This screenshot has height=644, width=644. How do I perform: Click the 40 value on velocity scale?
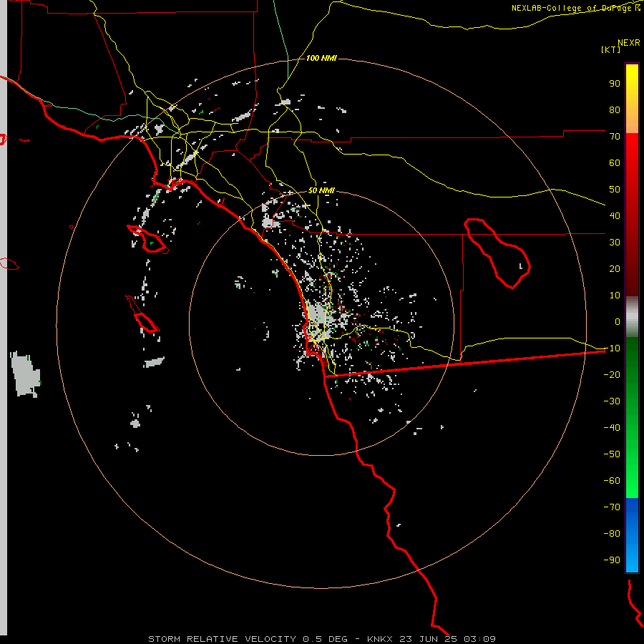(615, 215)
